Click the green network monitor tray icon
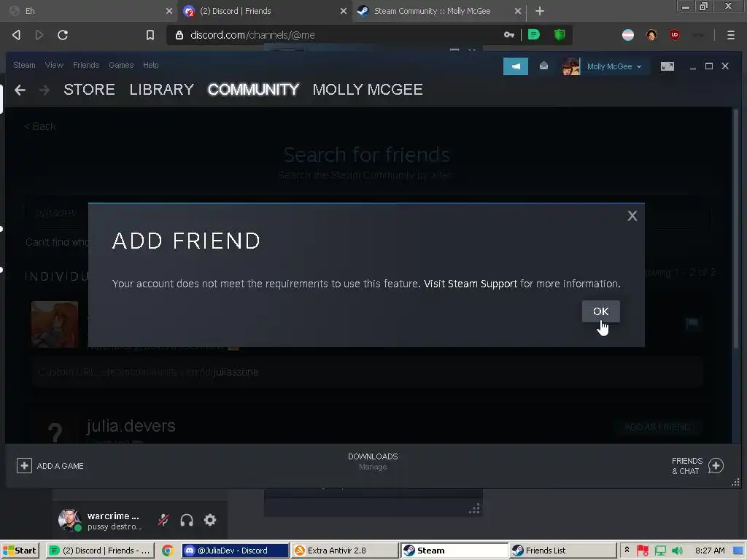 click(x=660, y=551)
